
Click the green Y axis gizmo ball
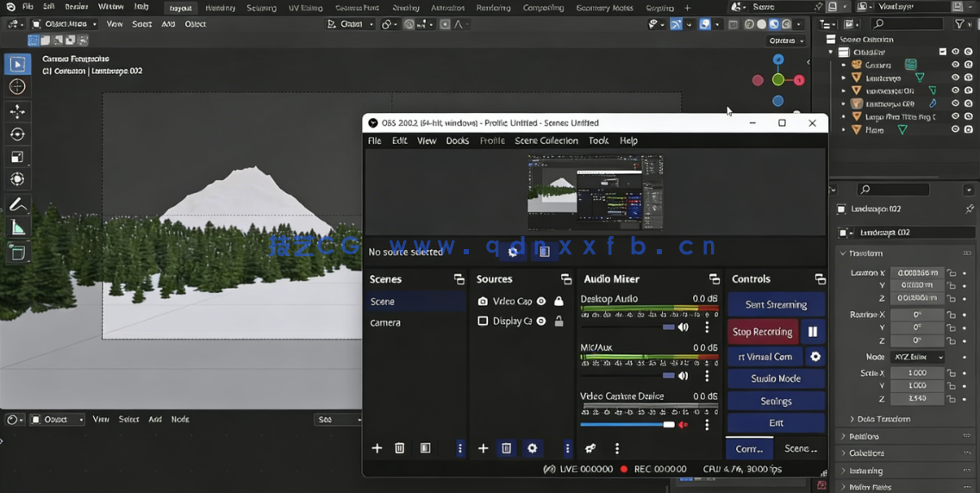pyautogui.click(x=778, y=79)
